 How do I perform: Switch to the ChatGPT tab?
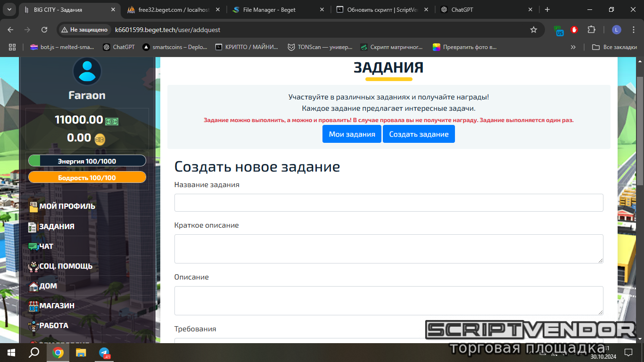(486, 9)
